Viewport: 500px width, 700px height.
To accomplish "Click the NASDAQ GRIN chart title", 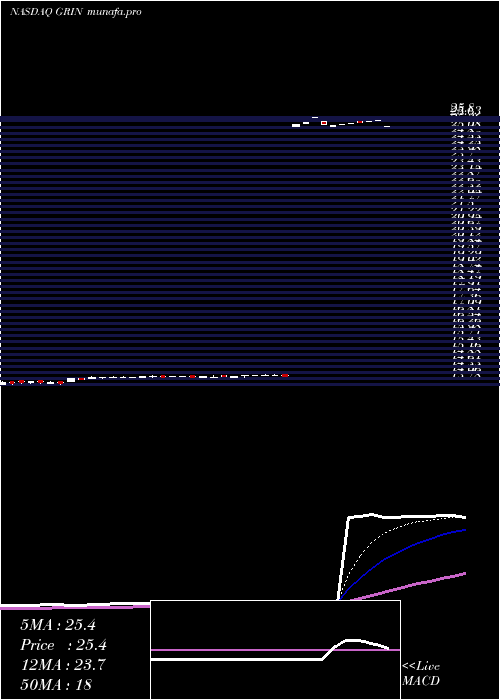I will [x=76, y=12].
